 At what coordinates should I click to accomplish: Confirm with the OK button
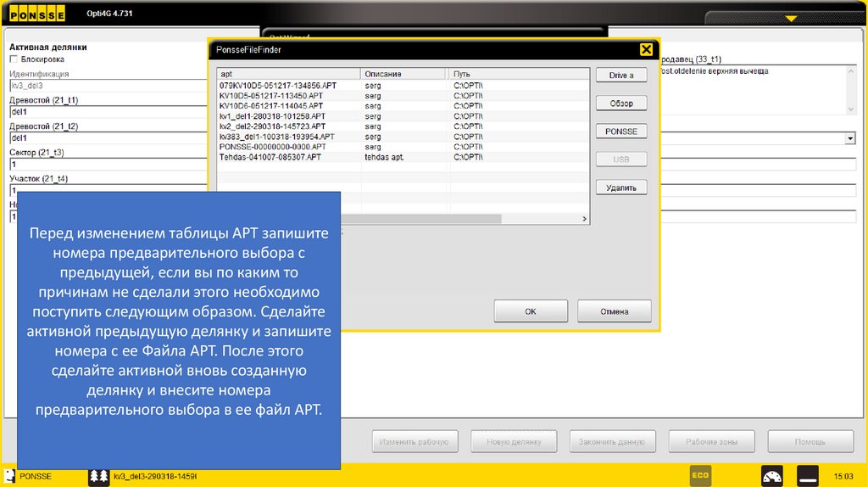coord(531,311)
